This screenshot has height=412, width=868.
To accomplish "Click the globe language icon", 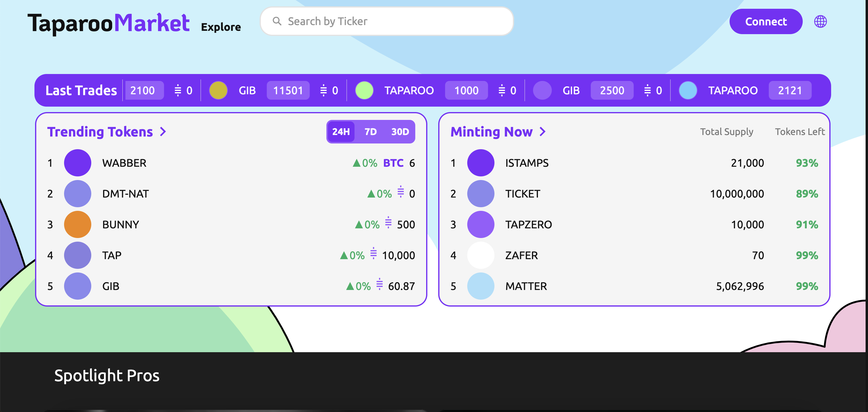I will pyautogui.click(x=820, y=21).
